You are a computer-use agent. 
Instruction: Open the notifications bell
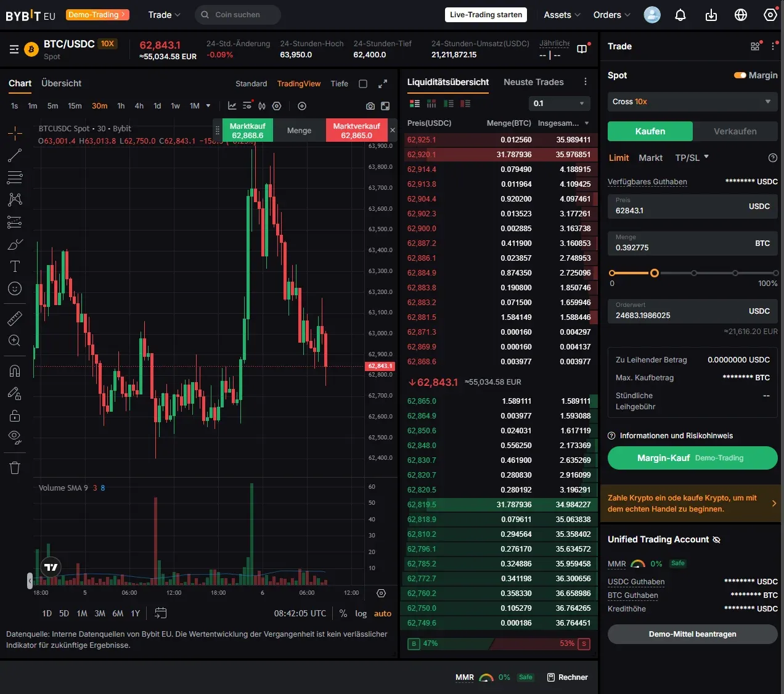(680, 15)
